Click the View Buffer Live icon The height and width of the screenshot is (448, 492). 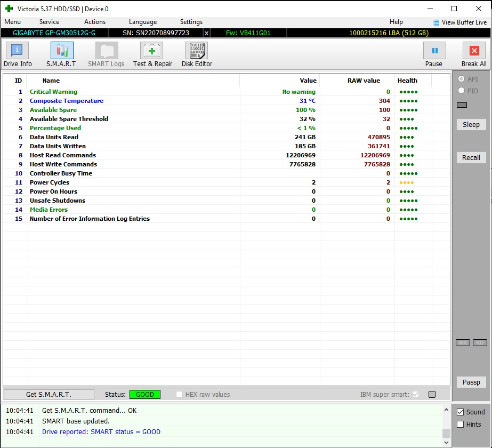click(x=436, y=22)
